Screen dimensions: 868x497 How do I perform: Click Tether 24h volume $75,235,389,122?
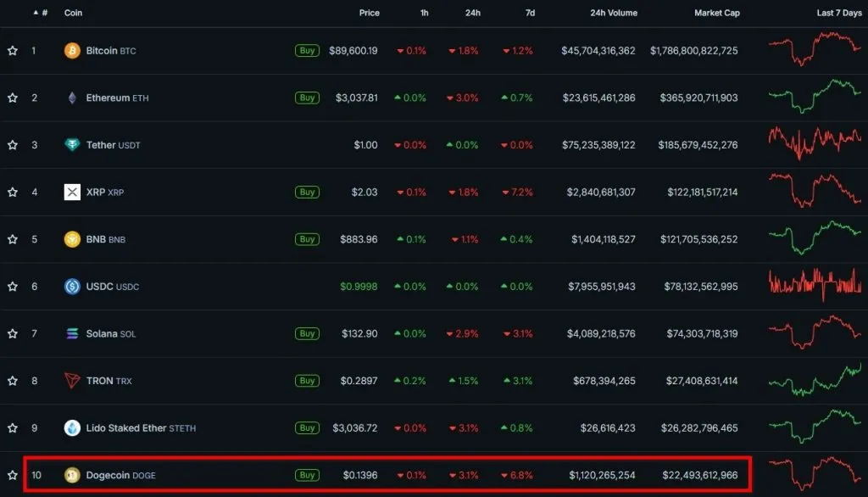[598, 145]
